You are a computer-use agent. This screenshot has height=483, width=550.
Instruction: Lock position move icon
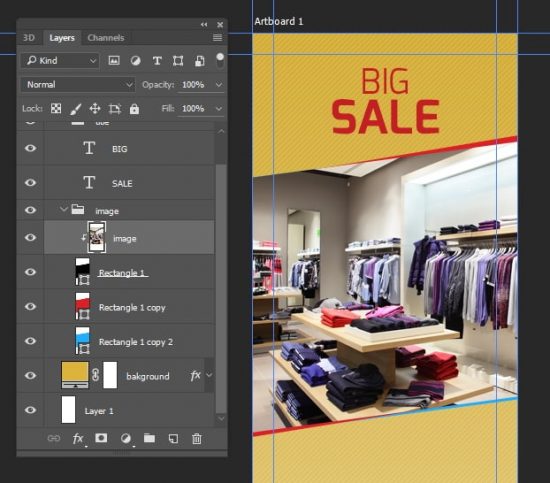coord(95,109)
